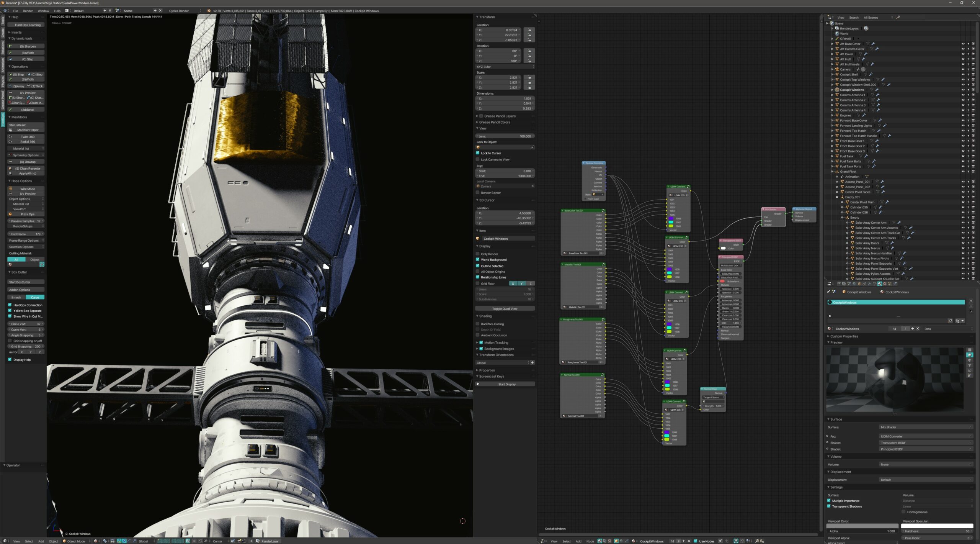Expand Grease Pencil Layers panel
The image size is (980, 544).
coord(477,116)
